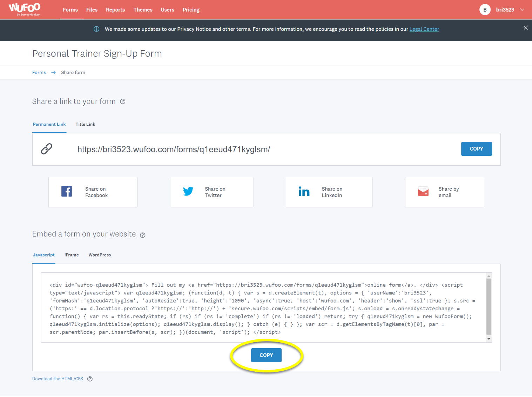
Task: Select the WordPress embed tab
Action: 100,255
